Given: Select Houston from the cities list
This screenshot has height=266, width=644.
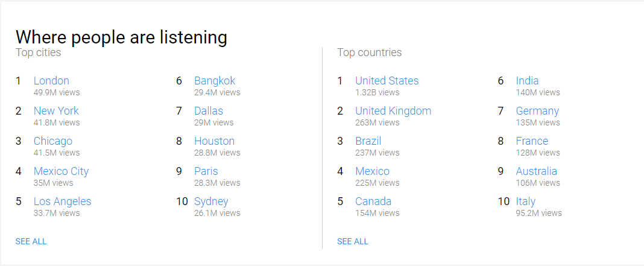Looking at the screenshot, I should (x=215, y=141).
